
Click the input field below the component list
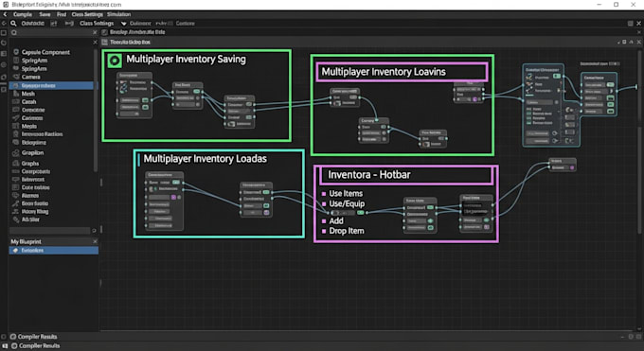coord(49,231)
